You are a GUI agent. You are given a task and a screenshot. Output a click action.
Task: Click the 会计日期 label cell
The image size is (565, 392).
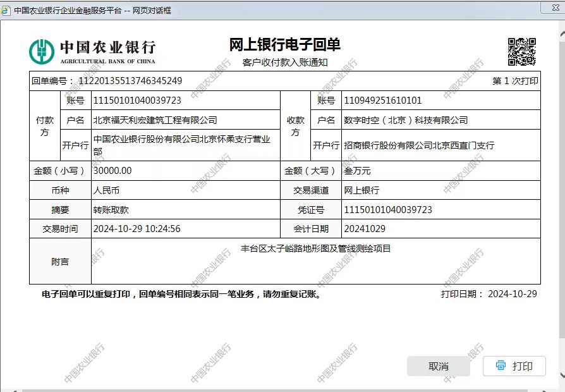[x=311, y=229]
